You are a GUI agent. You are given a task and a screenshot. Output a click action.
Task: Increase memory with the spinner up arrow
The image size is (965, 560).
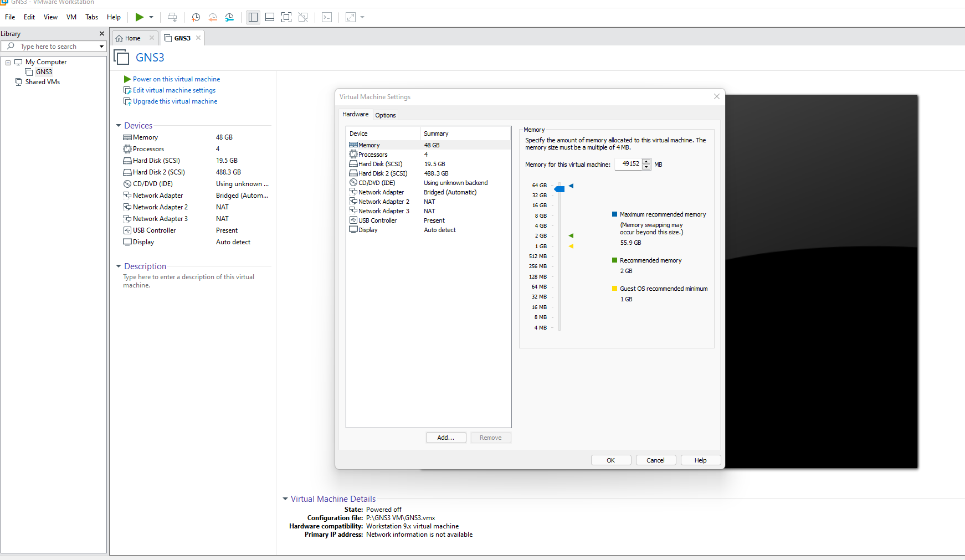tap(646, 161)
